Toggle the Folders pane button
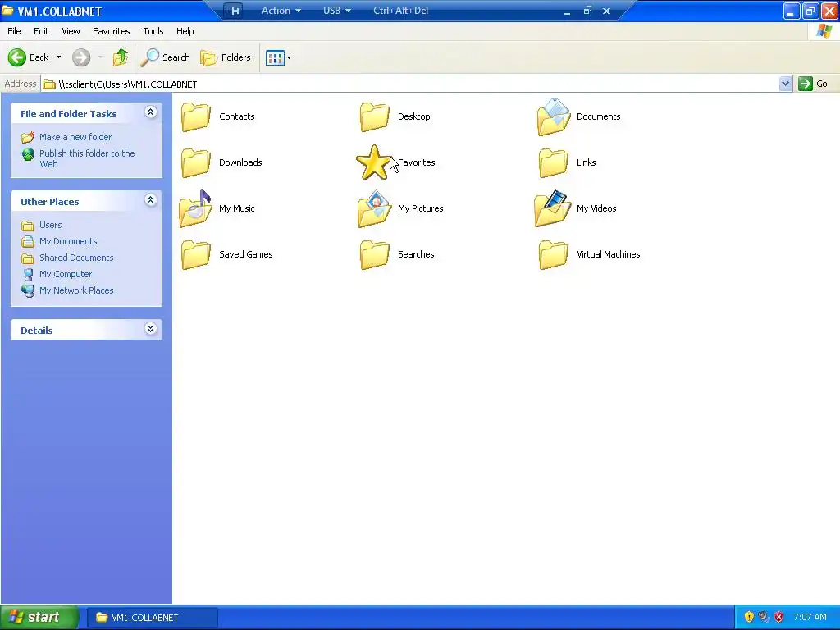The height and width of the screenshot is (630, 840). pyautogui.click(x=226, y=57)
